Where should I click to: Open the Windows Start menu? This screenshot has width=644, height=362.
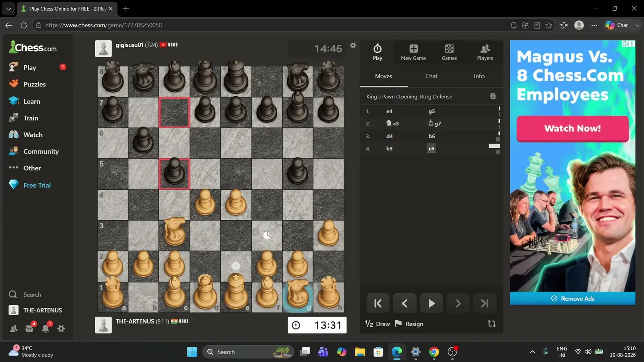pos(192,352)
